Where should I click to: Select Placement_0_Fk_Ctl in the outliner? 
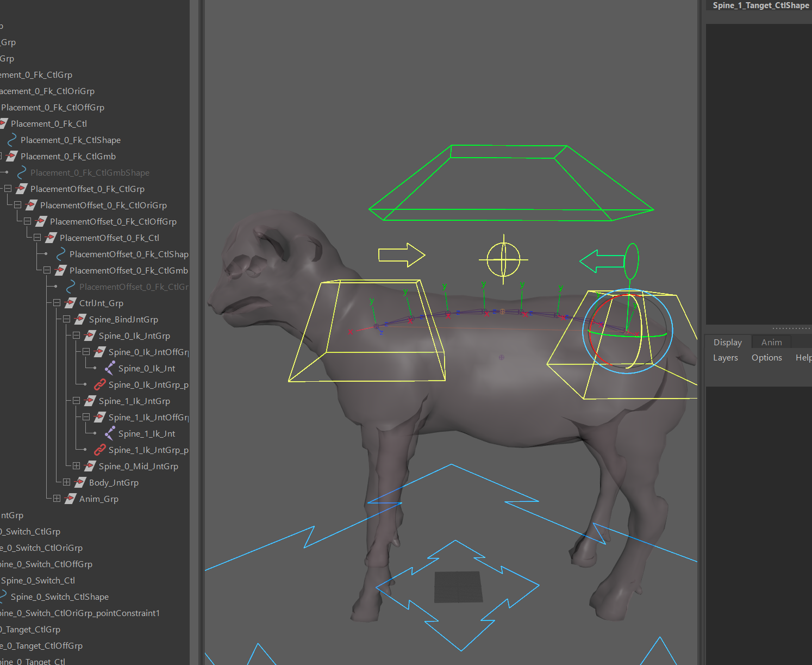pos(49,124)
